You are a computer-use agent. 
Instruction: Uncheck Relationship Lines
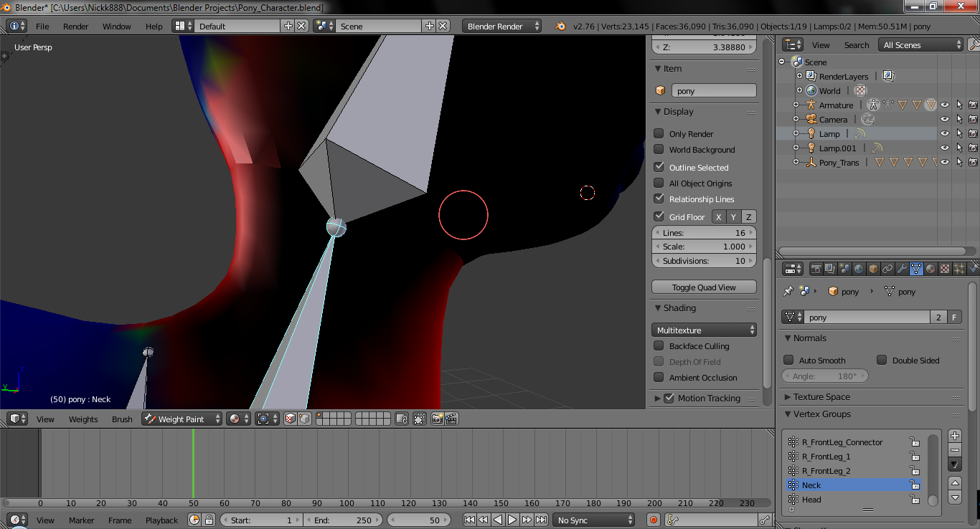tap(659, 199)
